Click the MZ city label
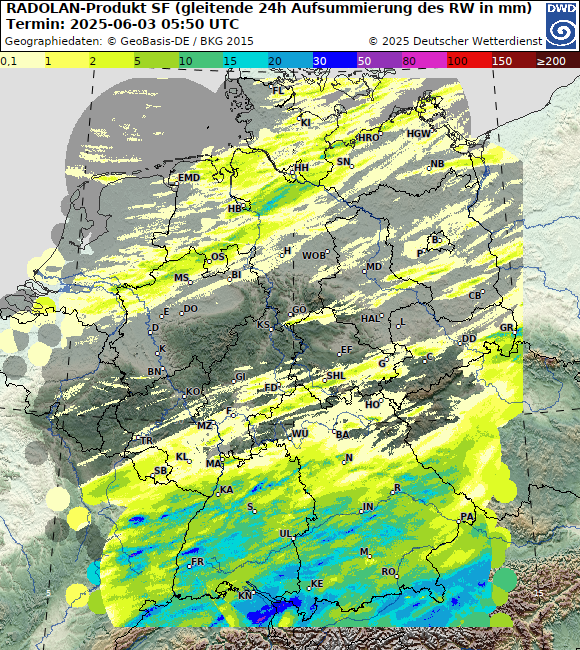The height and width of the screenshot is (650, 580). pos(204,425)
